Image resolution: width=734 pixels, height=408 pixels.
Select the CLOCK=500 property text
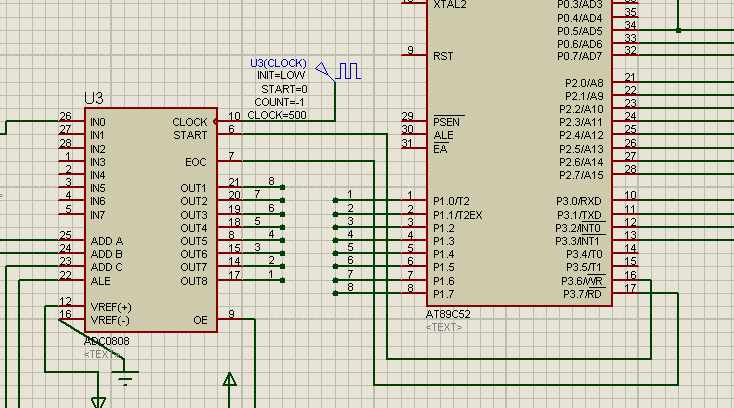pyautogui.click(x=277, y=115)
